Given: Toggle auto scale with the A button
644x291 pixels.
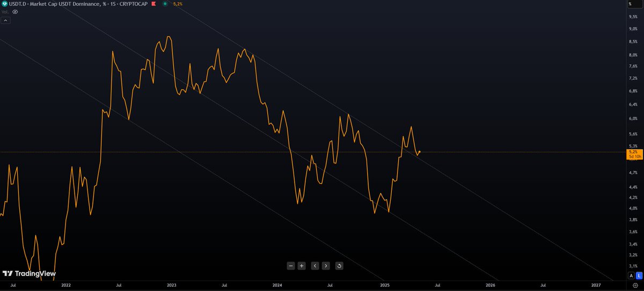Looking at the screenshot, I should click(x=631, y=275).
